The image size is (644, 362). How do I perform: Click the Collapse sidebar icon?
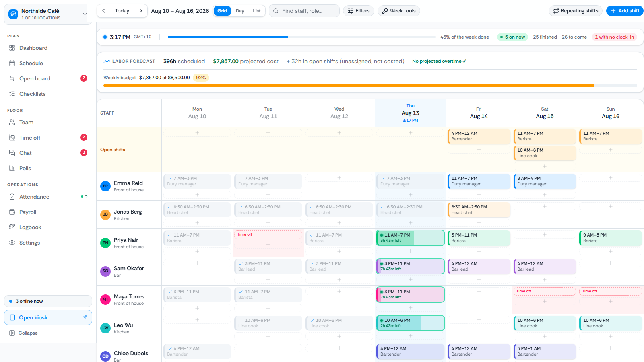pos(12,333)
